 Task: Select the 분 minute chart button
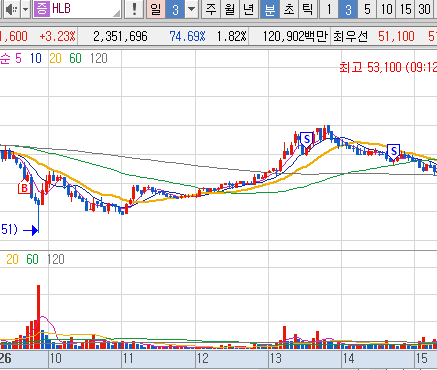[x=269, y=9]
